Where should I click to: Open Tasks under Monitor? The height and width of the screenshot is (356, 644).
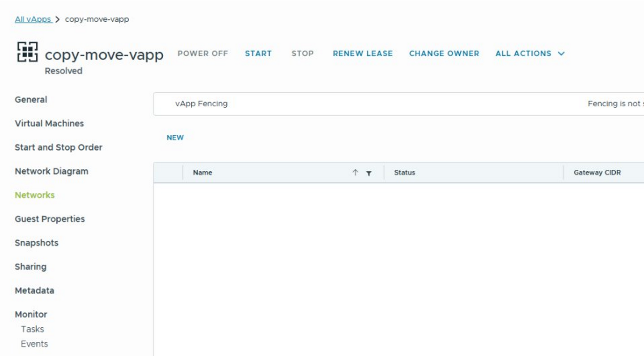(33, 329)
